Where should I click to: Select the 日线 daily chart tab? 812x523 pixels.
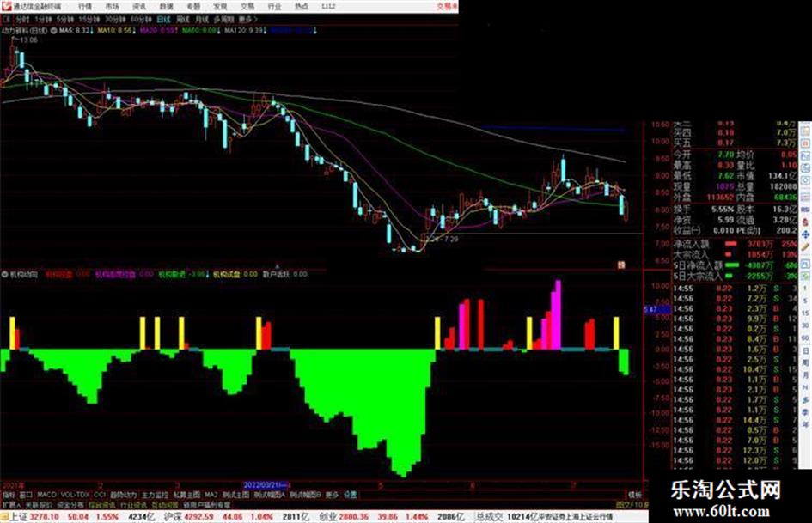click(163, 20)
